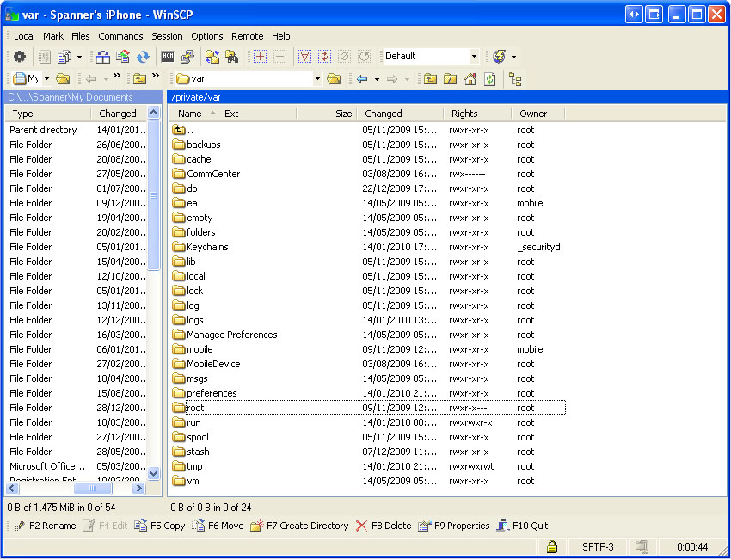The image size is (731, 560).
Task: Open the Mark menu
Action: (x=53, y=36)
